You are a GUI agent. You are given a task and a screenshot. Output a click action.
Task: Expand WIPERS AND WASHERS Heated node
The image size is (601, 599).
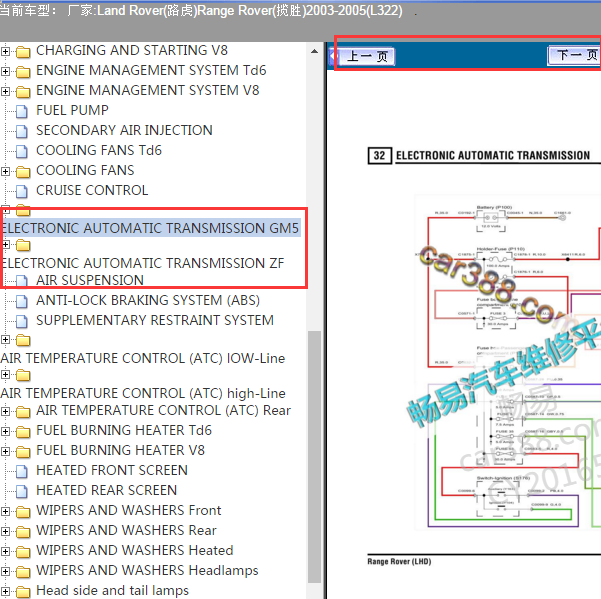pyautogui.click(x=5, y=551)
